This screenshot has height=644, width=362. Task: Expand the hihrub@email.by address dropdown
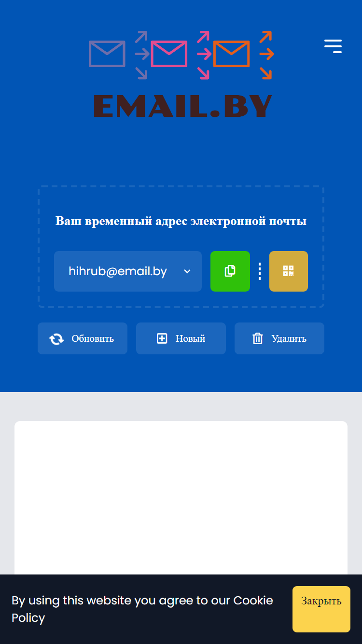(x=128, y=271)
